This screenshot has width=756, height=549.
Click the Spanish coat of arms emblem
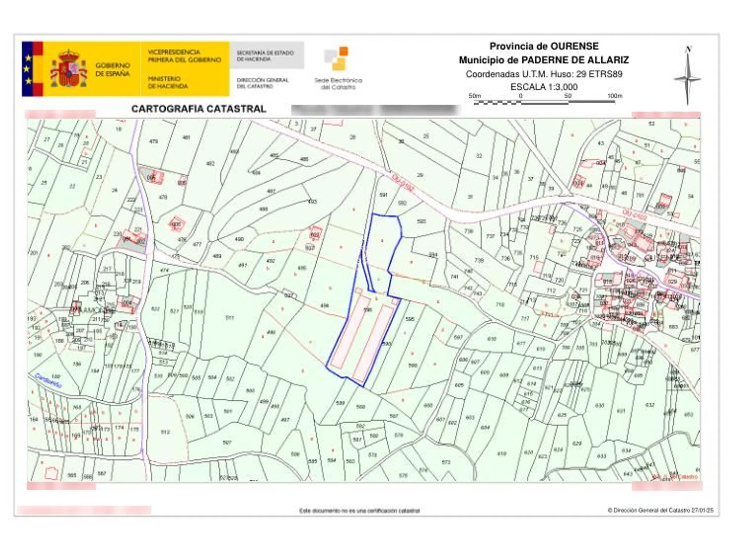pos(68,70)
